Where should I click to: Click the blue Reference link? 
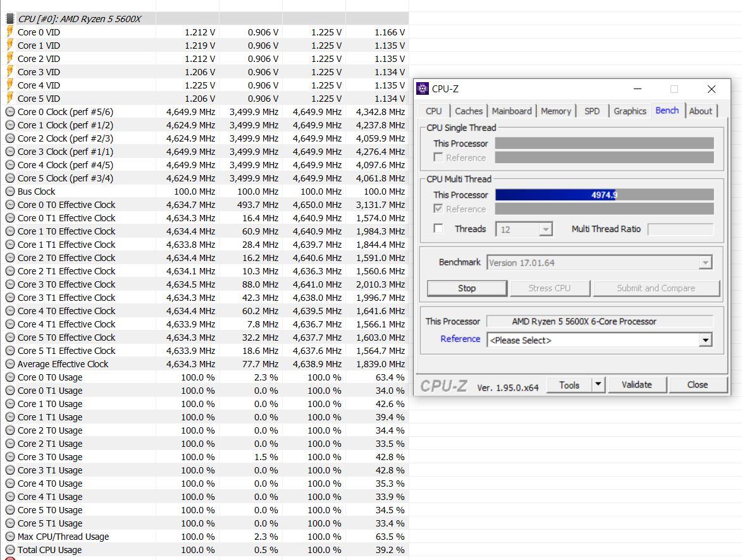(x=461, y=339)
